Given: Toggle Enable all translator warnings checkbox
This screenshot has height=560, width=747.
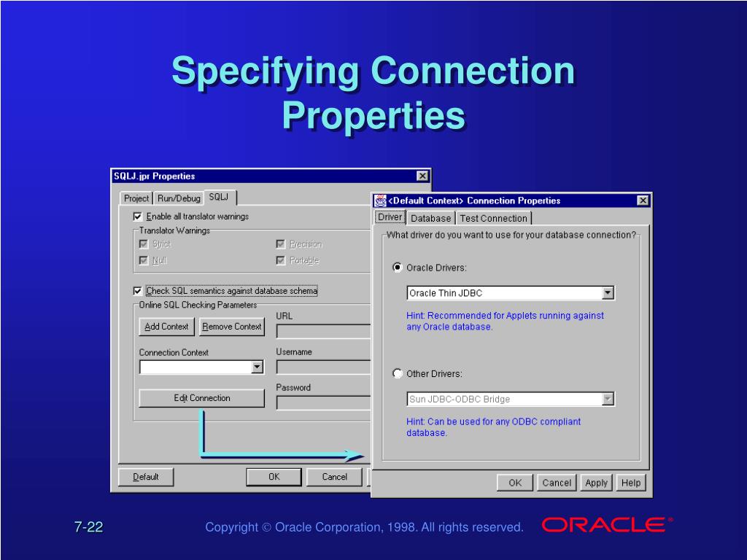Looking at the screenshot, I should coord(138,217).
